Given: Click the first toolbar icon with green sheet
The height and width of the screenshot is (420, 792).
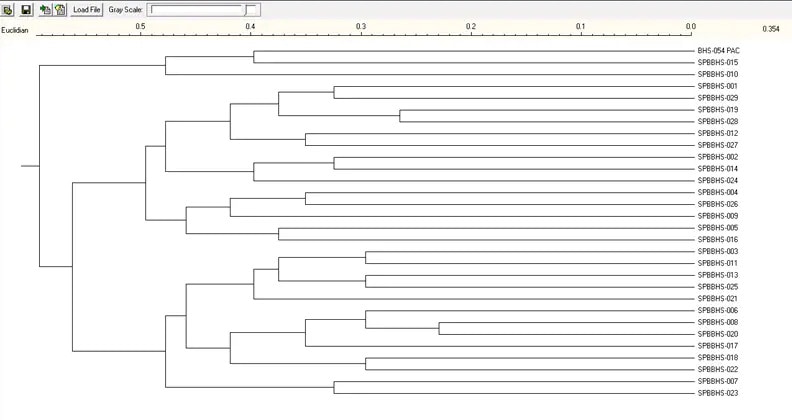Looking at the screenshot, I should click(9, 9).
